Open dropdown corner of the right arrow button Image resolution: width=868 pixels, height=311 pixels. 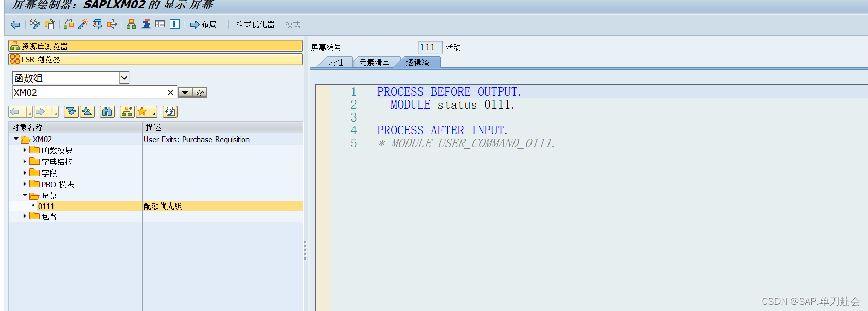click(55, 114)
